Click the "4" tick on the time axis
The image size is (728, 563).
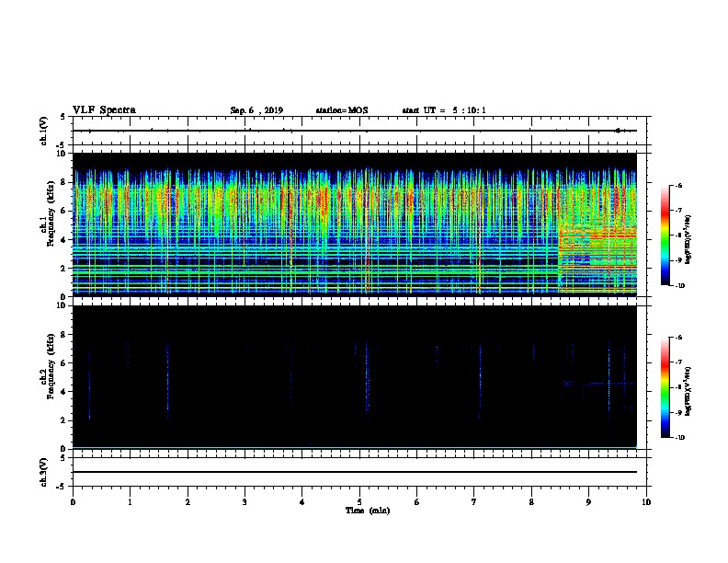click(x=302, y=501)
